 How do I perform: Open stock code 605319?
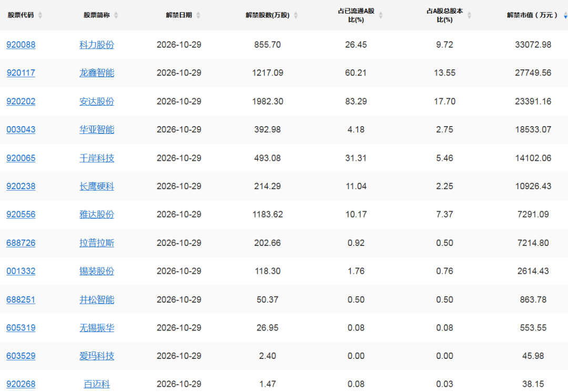(x=21, y=328)
